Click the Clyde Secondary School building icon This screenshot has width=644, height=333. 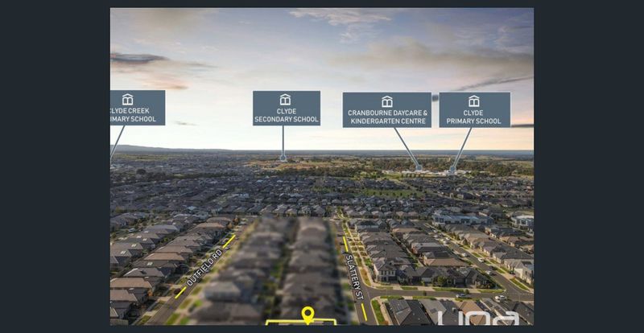(x=286, y=101)
